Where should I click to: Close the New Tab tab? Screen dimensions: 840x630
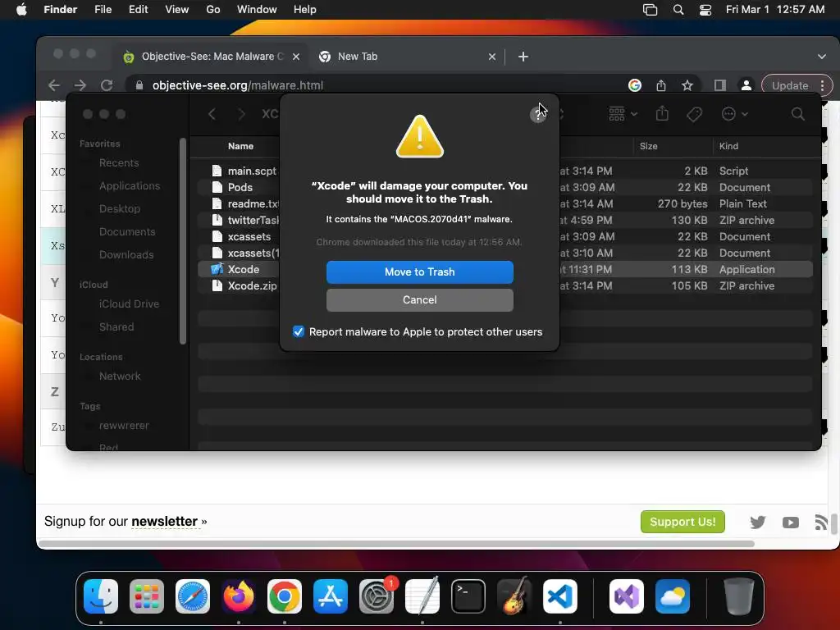(x=492, y=57)
